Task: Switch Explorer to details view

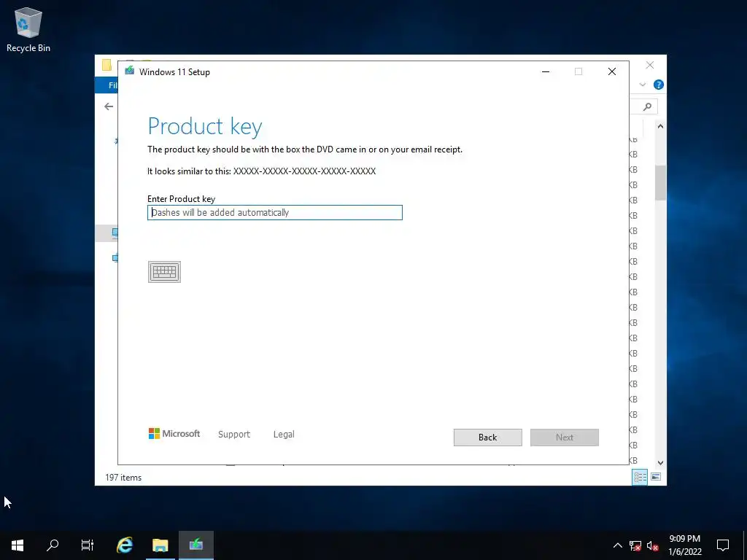Action: click(640, 477)
